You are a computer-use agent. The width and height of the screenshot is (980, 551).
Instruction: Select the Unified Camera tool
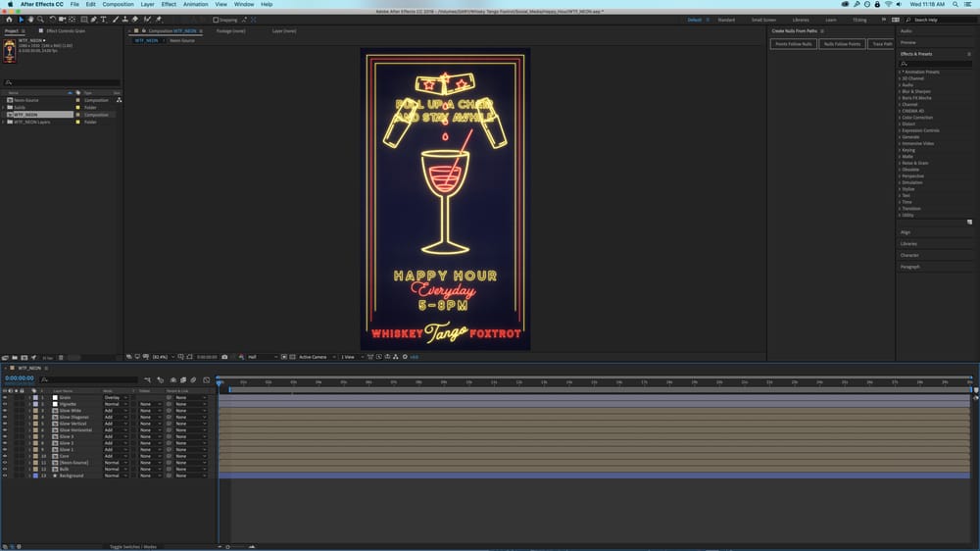tap(62, 20)
